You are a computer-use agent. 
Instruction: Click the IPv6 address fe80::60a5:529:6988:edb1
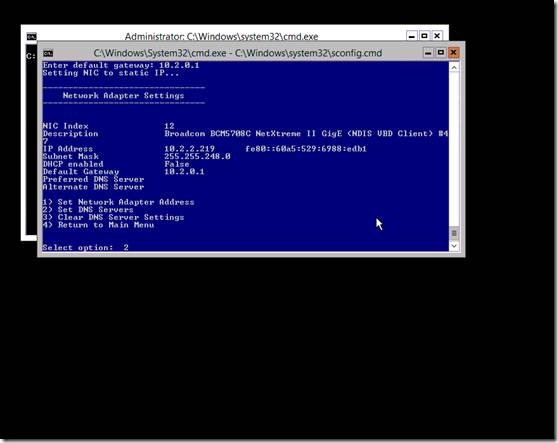[x=306, y=149]
